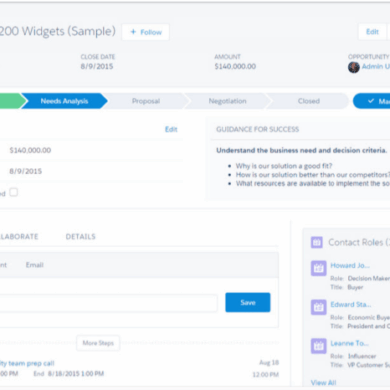The image size is (390, 390).
Task: Click the View All link
Action: (323, 383)
